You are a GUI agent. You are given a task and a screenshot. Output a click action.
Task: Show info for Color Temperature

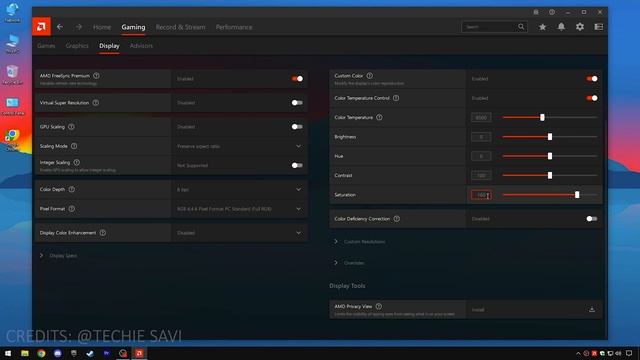[x=379, y=118]
